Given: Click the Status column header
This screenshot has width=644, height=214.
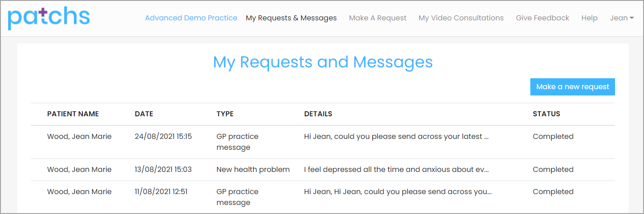Looking at the screenshot, I should click(x=546, y=114).
